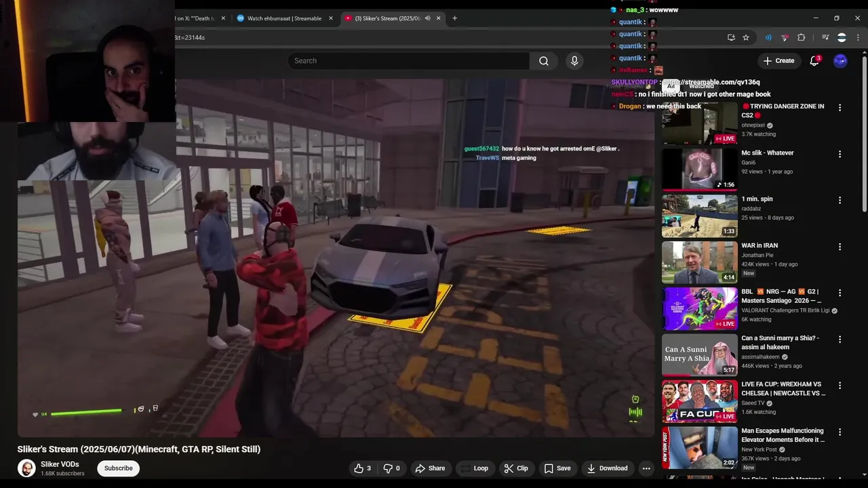Open the Chrome three-dot menu
868x488 pixels.
click(858, 37)
